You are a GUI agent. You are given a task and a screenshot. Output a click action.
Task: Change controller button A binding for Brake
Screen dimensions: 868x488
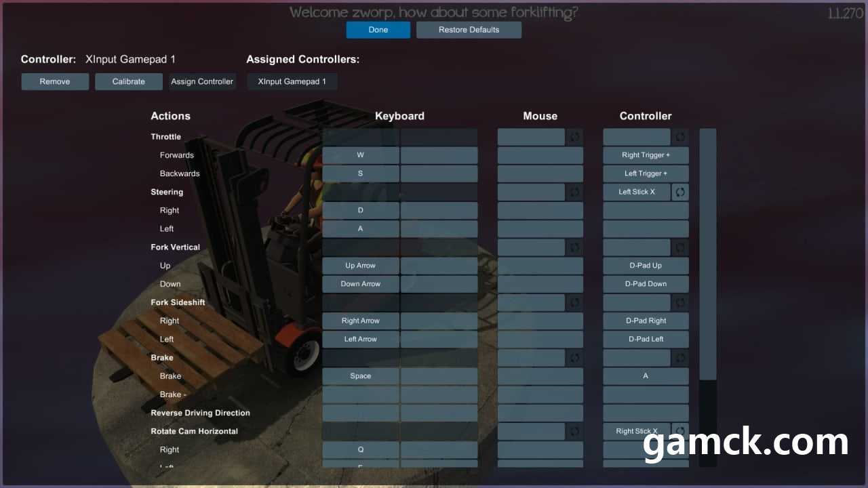click(x=646, y=376)
